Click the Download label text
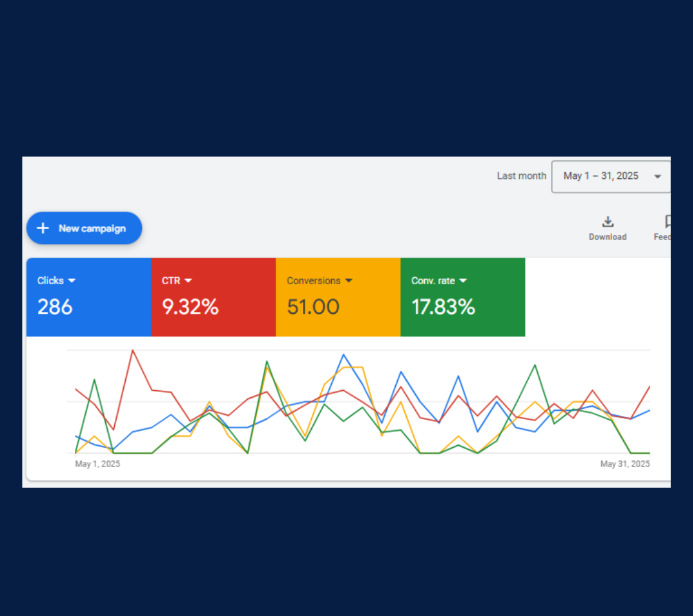 [x=608, y=237]
